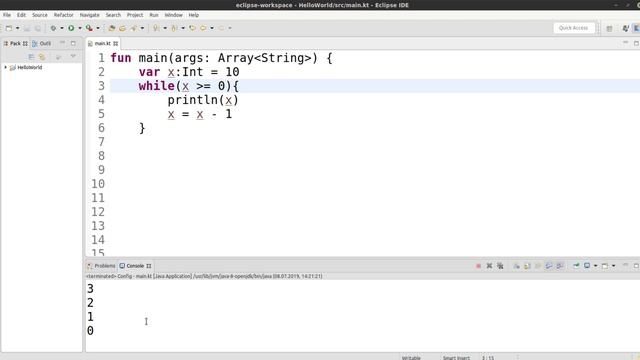
Task: Click the Run External Tools icon
Action: (89, 28)
